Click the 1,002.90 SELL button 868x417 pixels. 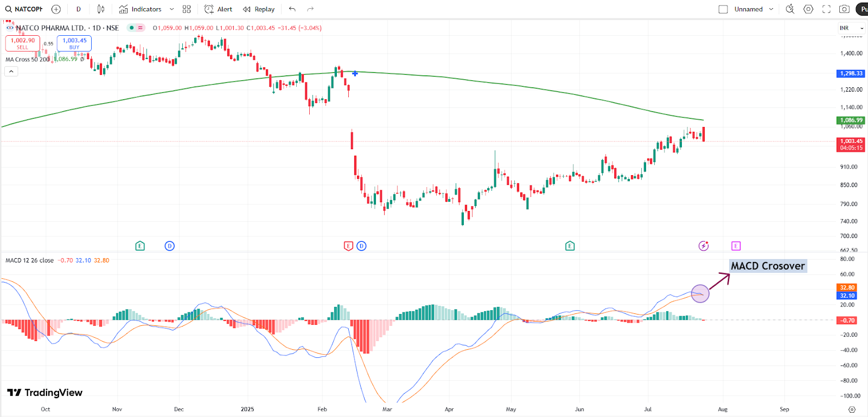[22, 43]
